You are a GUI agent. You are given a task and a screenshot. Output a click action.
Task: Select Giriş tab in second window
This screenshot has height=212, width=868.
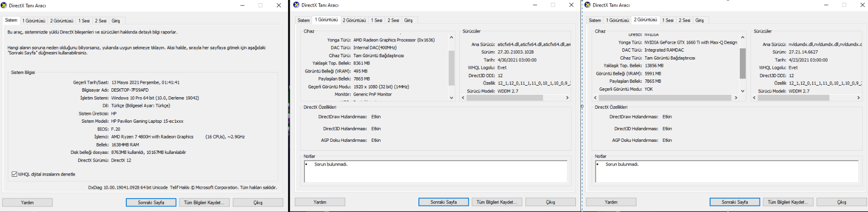[409, 20]
